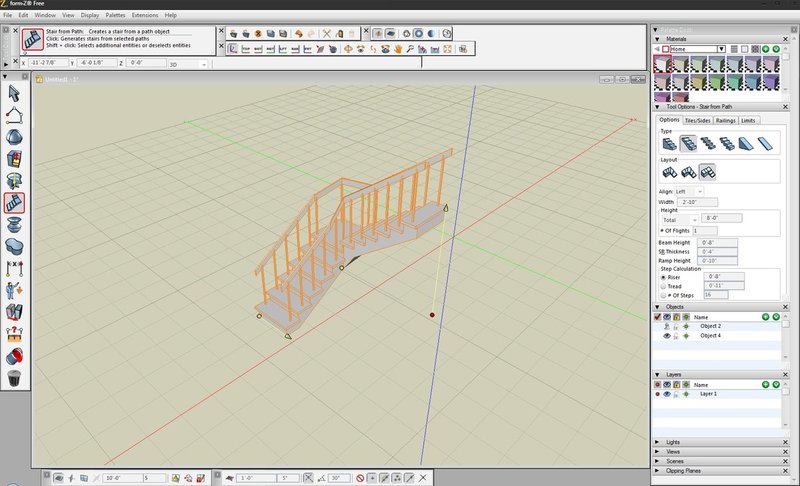Open the Palettes menu

coord(116,16)
